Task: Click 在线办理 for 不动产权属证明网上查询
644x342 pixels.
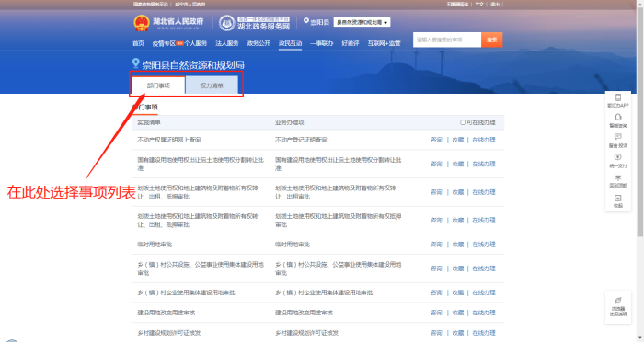Action: point(484,140)
